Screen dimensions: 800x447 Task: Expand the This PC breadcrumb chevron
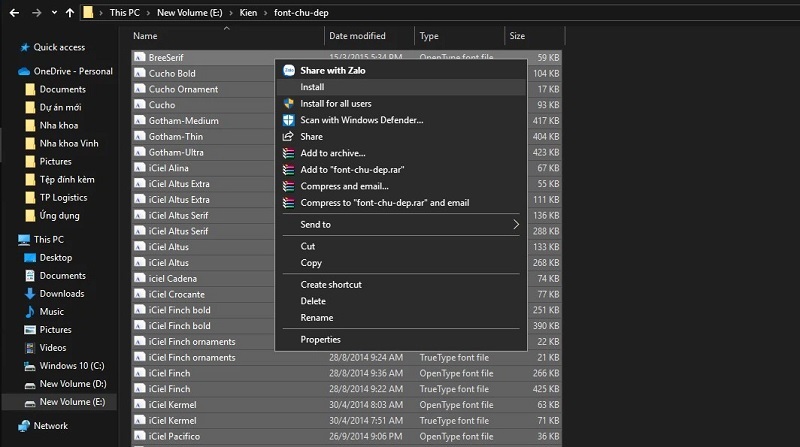click(148, 13)
